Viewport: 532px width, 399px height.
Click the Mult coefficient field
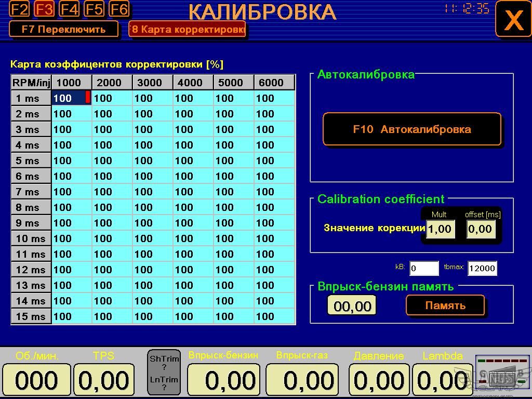(x=440, y=229)
